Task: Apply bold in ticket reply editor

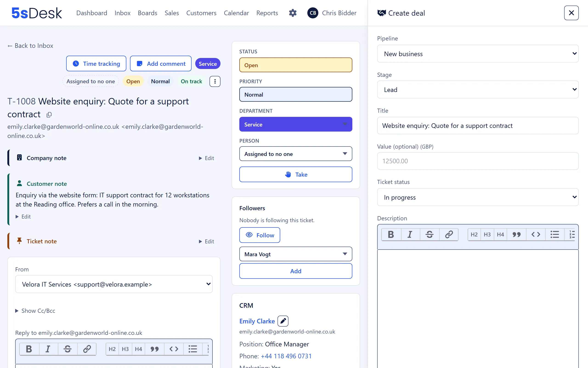Action: (29, 349)
